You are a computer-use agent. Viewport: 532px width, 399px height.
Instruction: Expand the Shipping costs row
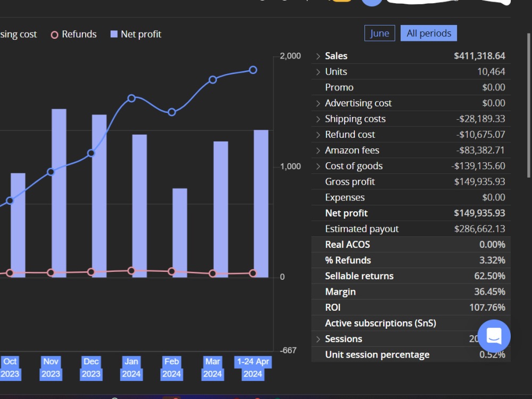318,119
